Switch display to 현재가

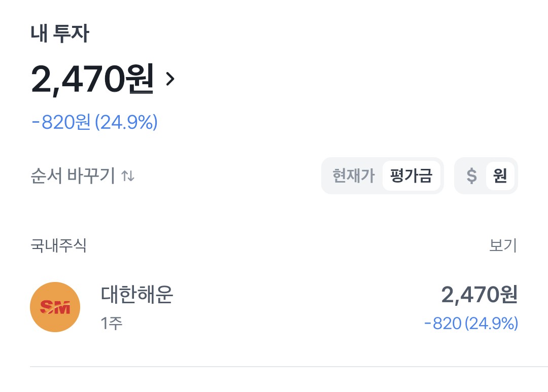353,176
